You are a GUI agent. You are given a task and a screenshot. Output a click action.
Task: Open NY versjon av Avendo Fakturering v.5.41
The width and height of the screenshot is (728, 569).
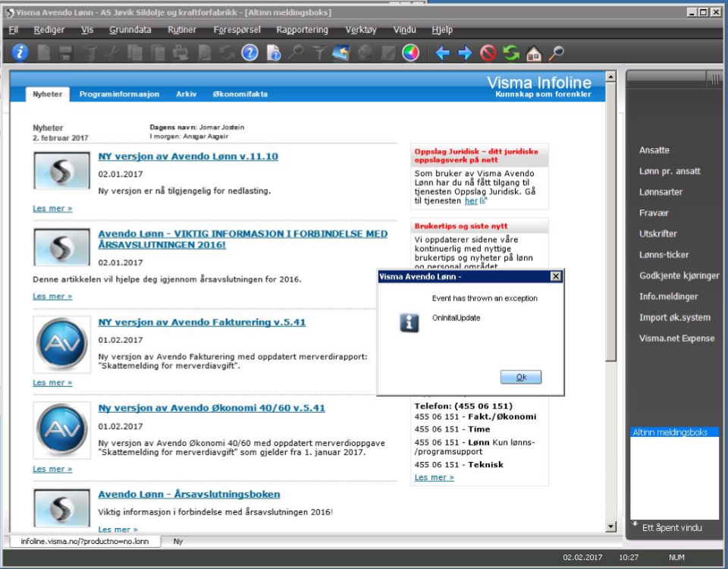[x=202, y=322]
